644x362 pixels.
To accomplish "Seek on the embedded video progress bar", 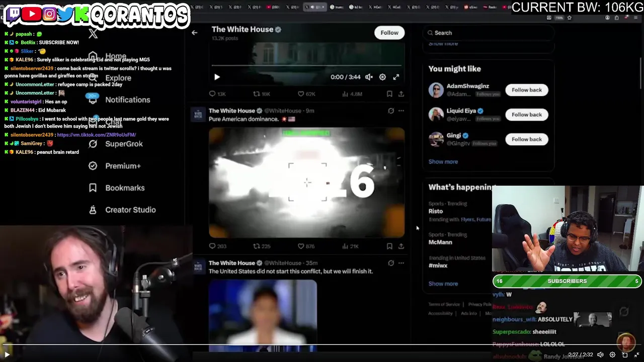I will point(306,65).
